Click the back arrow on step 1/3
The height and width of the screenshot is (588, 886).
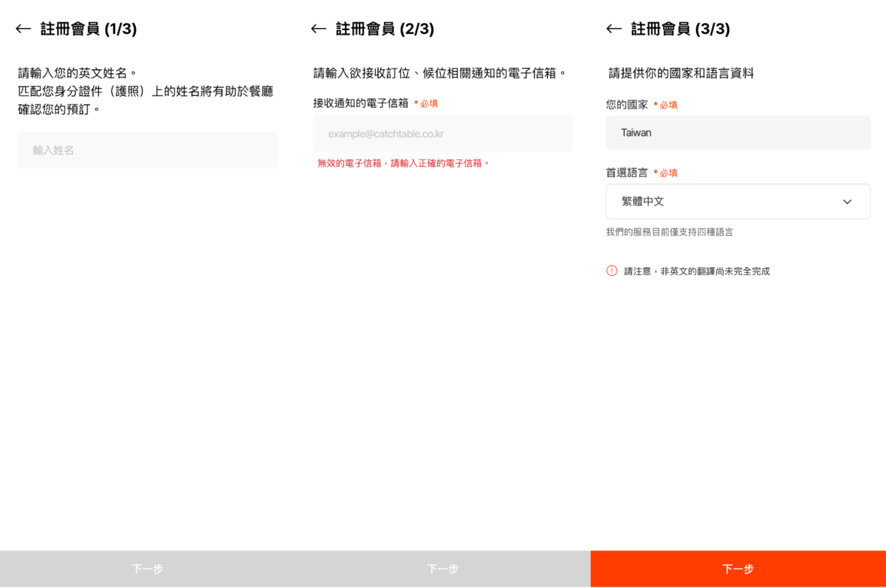[x=24, y=29]
